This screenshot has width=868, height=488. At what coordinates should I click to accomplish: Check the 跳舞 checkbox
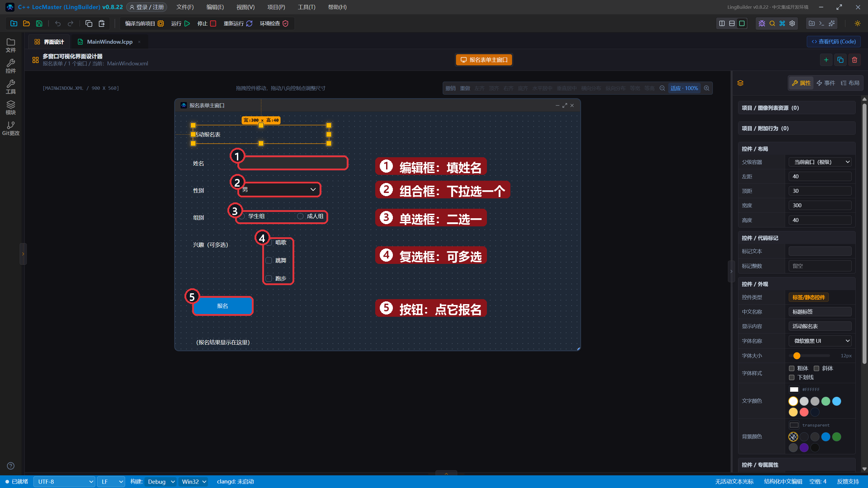pyautogui.click(x=269, y=260)
